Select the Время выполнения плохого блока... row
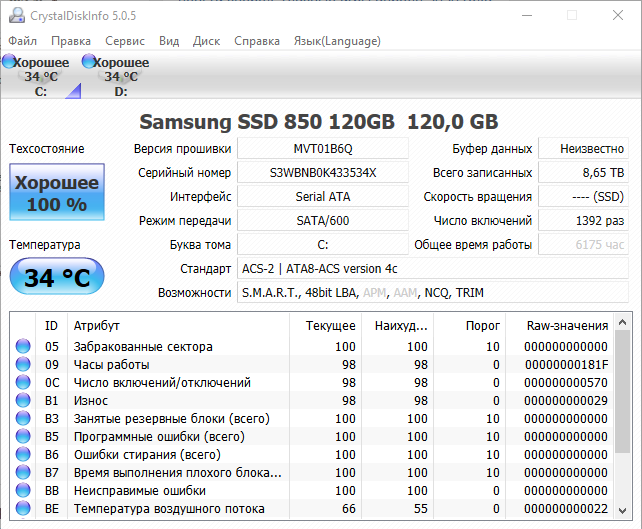Image resolution: width=642 pixels, height=529 pixels. [312, 472]
